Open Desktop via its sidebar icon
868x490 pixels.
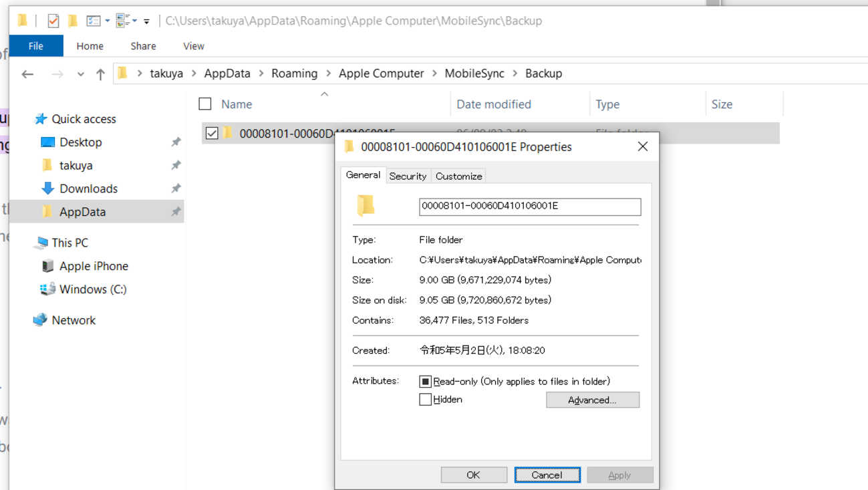pyautogui.click(x=47, y=142)
